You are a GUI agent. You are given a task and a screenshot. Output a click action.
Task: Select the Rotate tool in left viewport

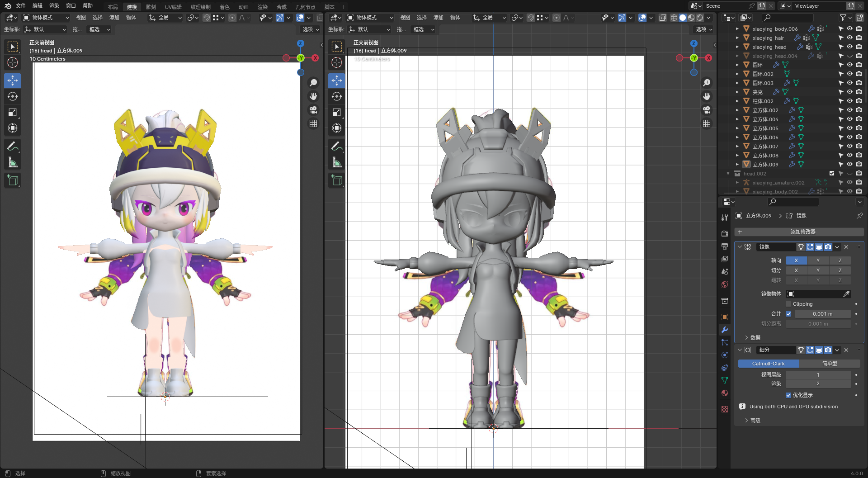[13, 96]
